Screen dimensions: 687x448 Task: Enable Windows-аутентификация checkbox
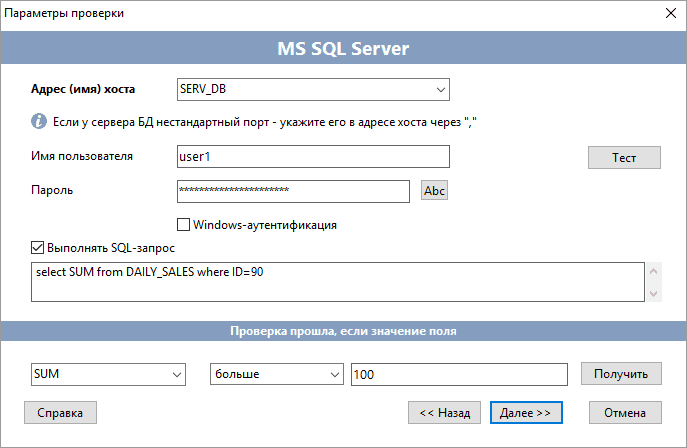click(x=183, y=225)
